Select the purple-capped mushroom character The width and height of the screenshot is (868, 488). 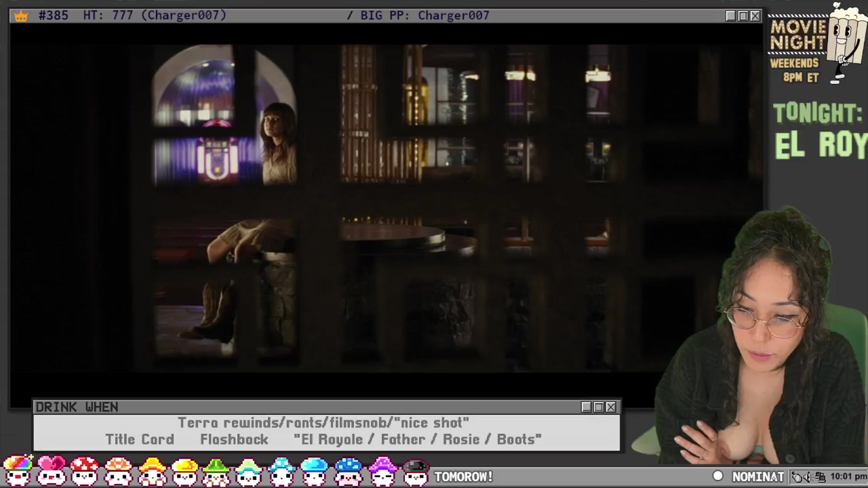(382, 470)
